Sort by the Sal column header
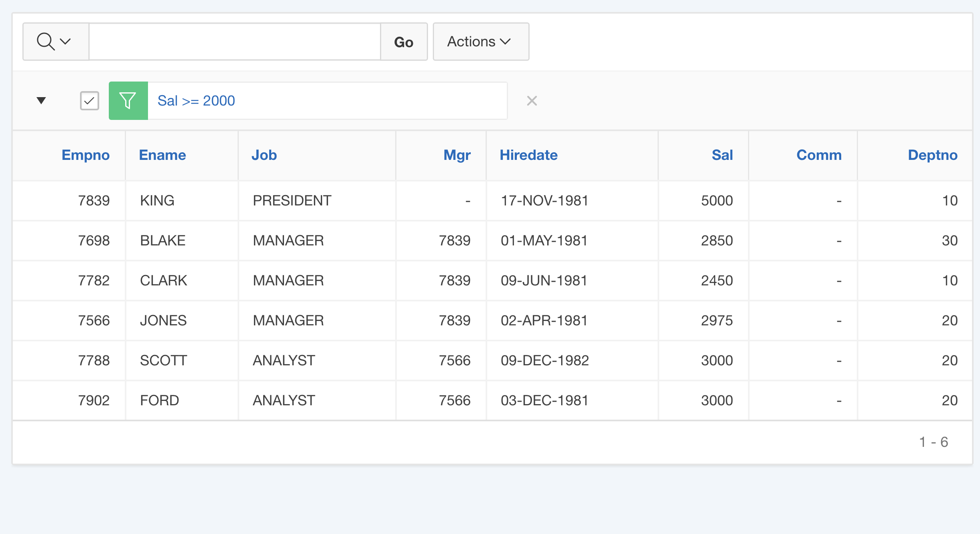Image resolution: width=980 pixels, height=534 pixels. (x=722, y=155)
